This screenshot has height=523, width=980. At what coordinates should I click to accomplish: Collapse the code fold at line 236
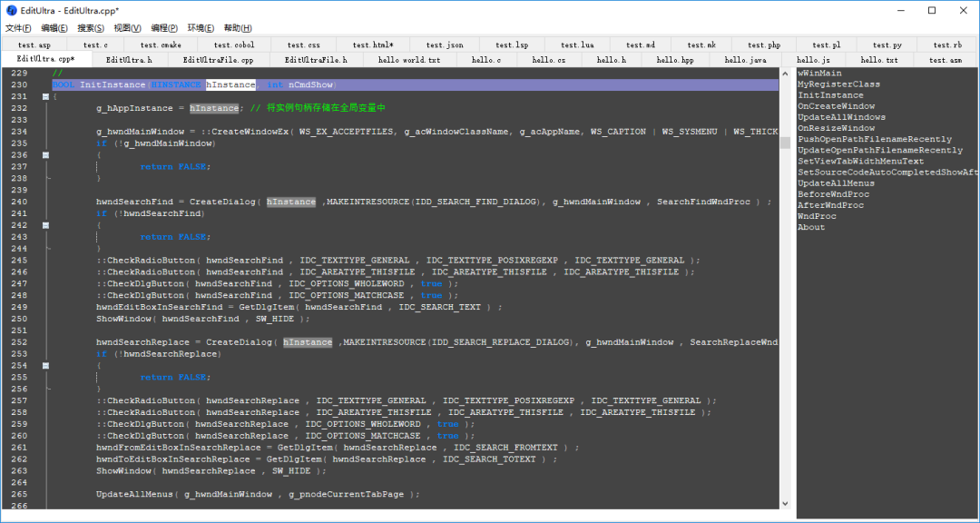(x=45, y=154)
